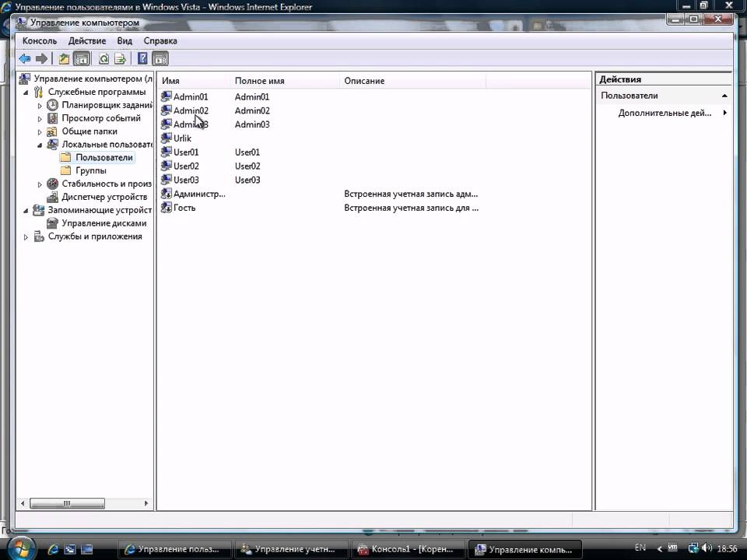Click the network tray icon
The width and height of the screenshot is (747, 560).
[x=693, y=548]
